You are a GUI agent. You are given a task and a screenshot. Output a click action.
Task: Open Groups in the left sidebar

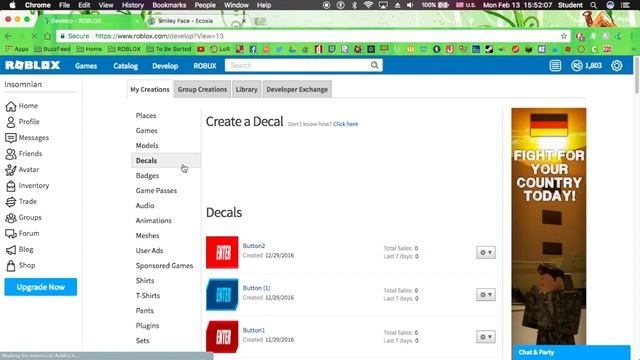[24, 217]
